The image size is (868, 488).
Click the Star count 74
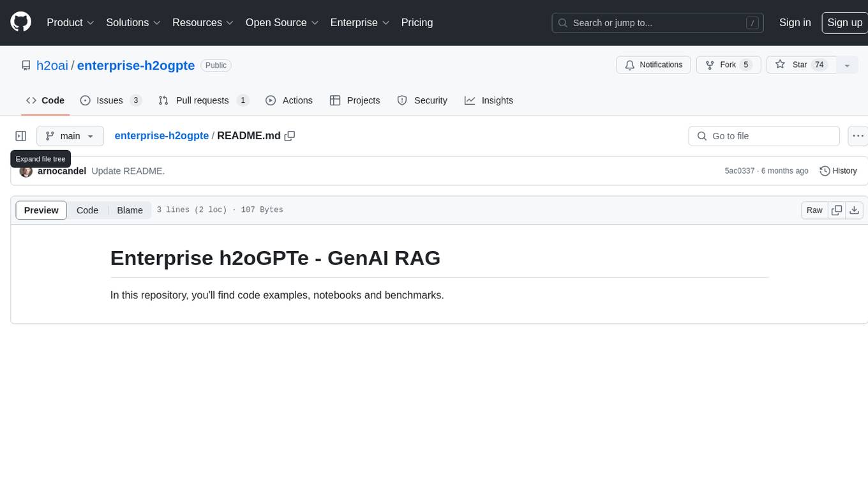(819, 65)
